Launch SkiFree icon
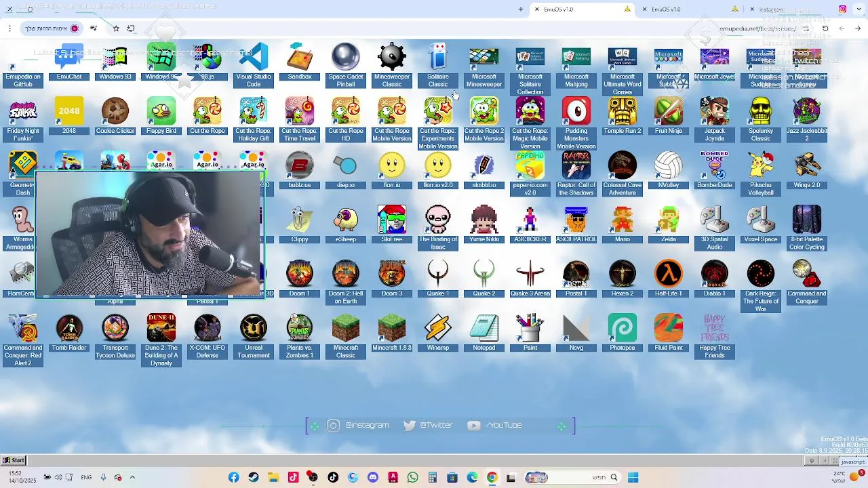 pos(392,225)
